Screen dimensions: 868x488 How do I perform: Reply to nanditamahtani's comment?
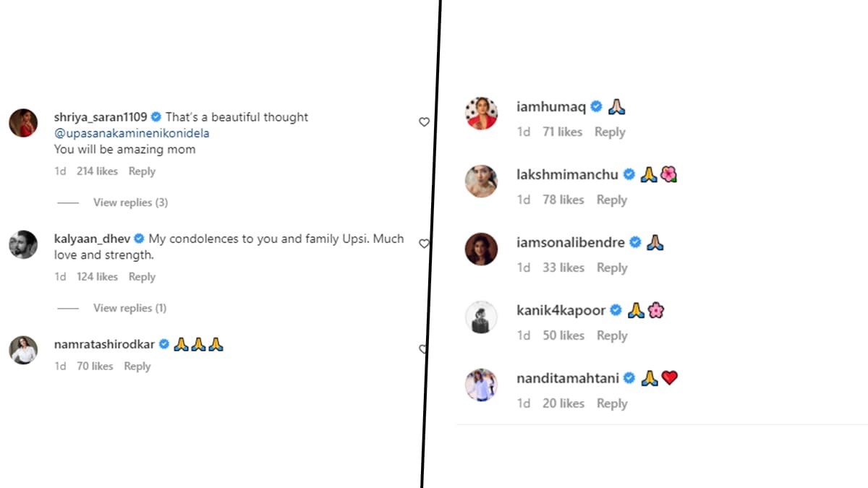[612, 403]
